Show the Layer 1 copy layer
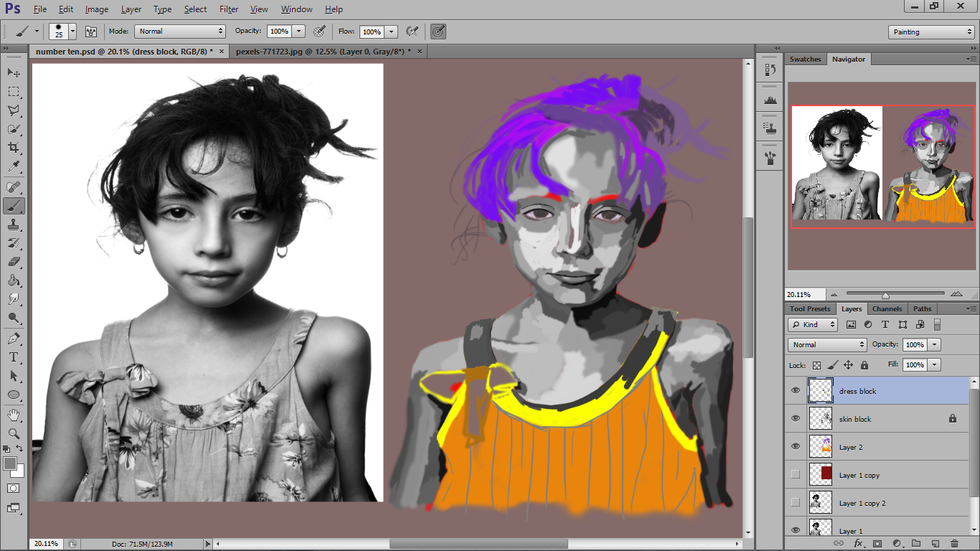Screen dimensions: 980x551 tap(795, 475)
